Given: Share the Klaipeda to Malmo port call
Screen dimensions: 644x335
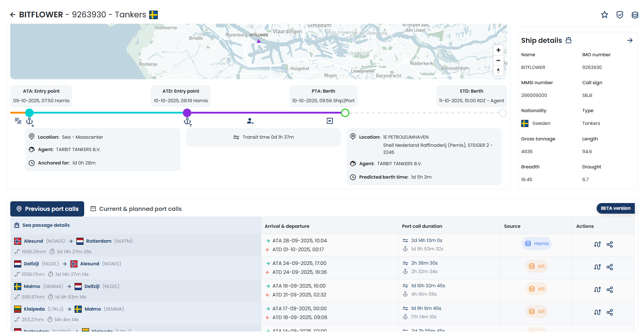Looking at the screenshot, I should (x=610, y=312).
